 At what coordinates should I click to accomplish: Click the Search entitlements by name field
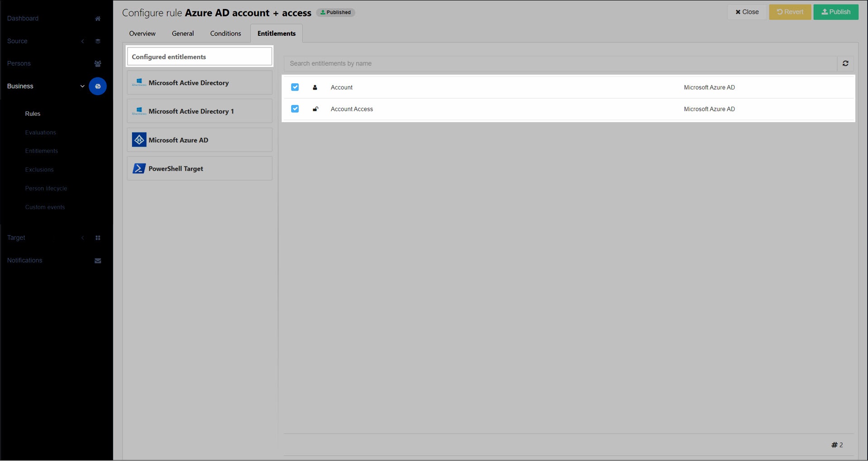point(561,64)
